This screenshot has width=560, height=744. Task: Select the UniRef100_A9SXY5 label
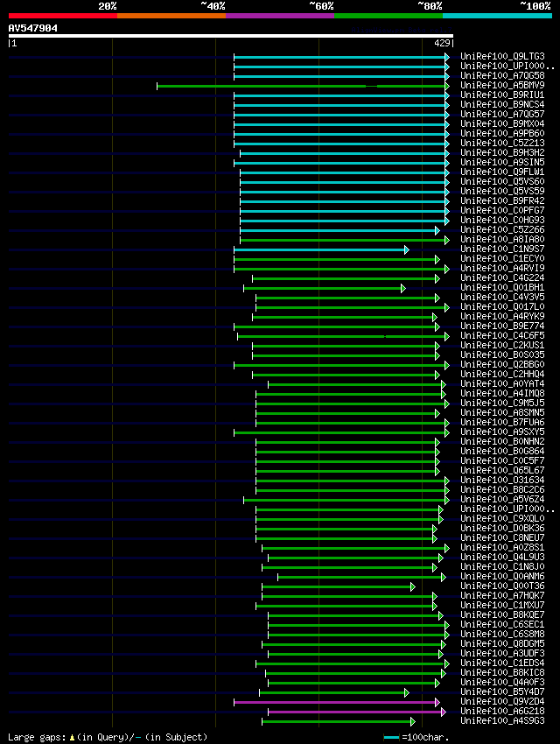click(x=502, y=432)
